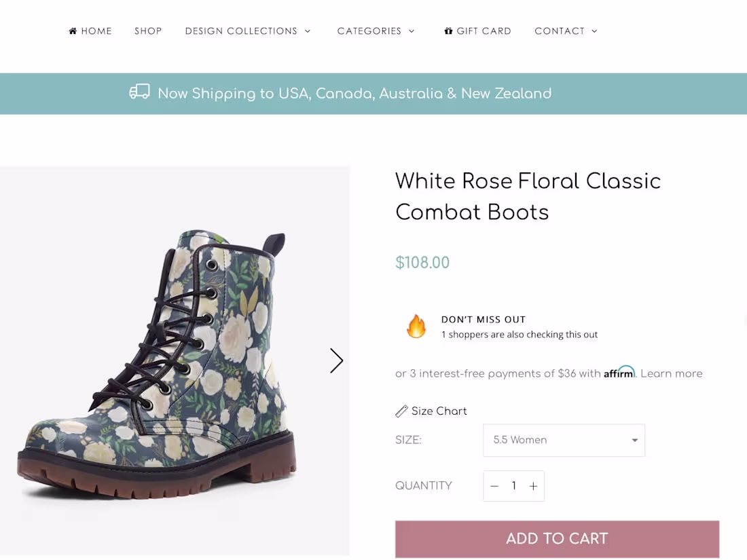
Task: Click the gift icon beside GIFT CARD
Action: [x=449, y=31]
